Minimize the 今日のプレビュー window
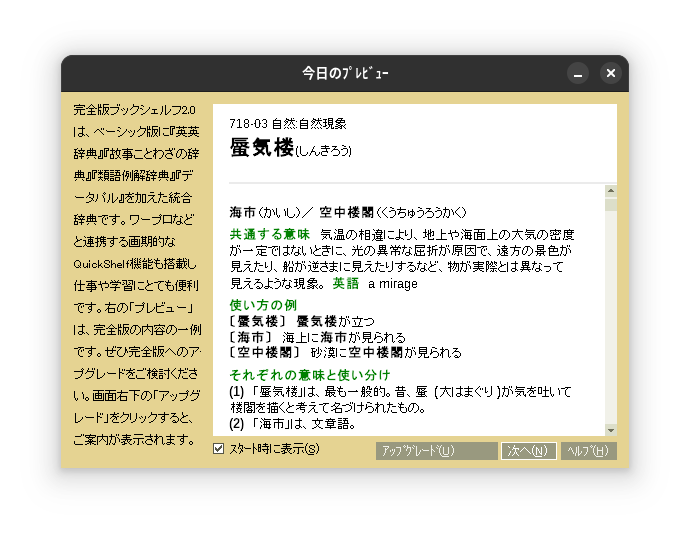Viewport: 690px width, 535px height. pos(578,73)
